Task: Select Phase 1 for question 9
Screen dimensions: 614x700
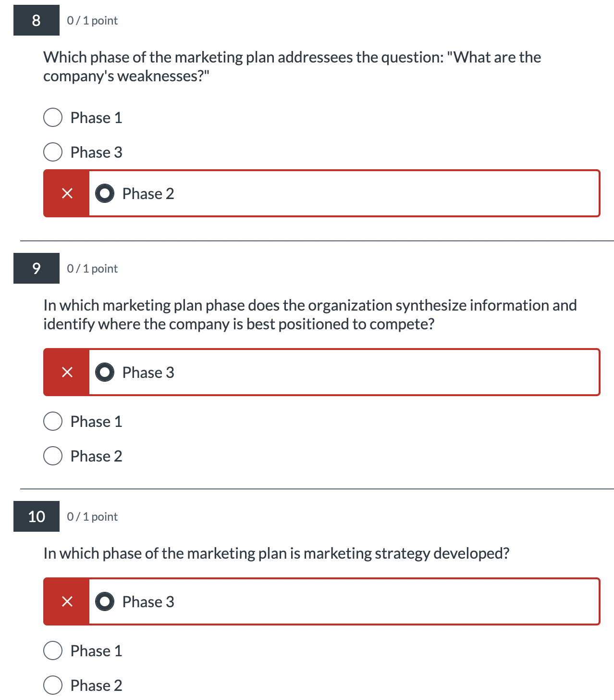Action: (x=52, y=421)
